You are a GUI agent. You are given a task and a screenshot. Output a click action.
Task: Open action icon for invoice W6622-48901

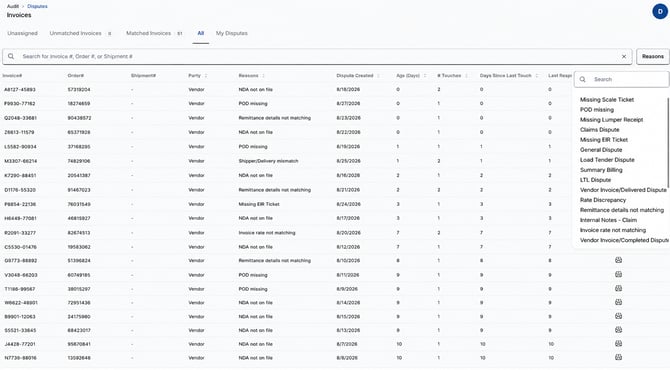(618, 302)
